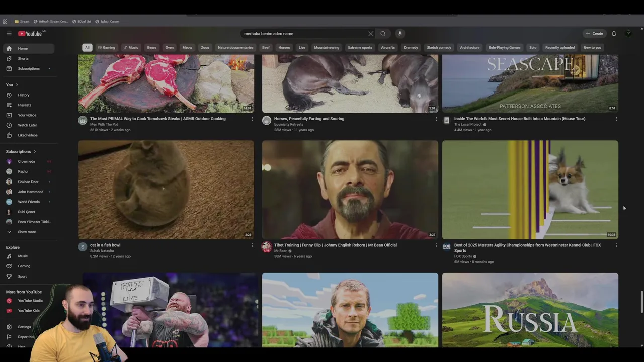Image resolution: width=644 pixels, height=362 pixels.
Task: Open Sport under Explore
Action: [28, 277]
